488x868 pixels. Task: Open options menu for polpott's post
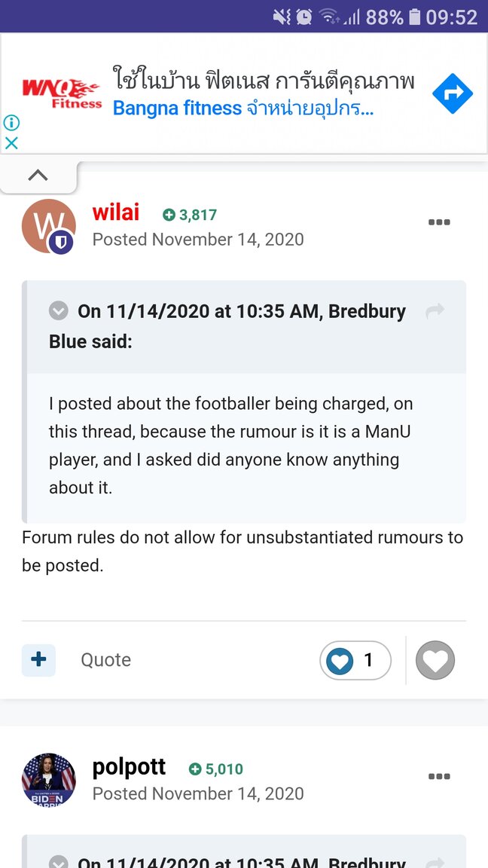point(439,777)
